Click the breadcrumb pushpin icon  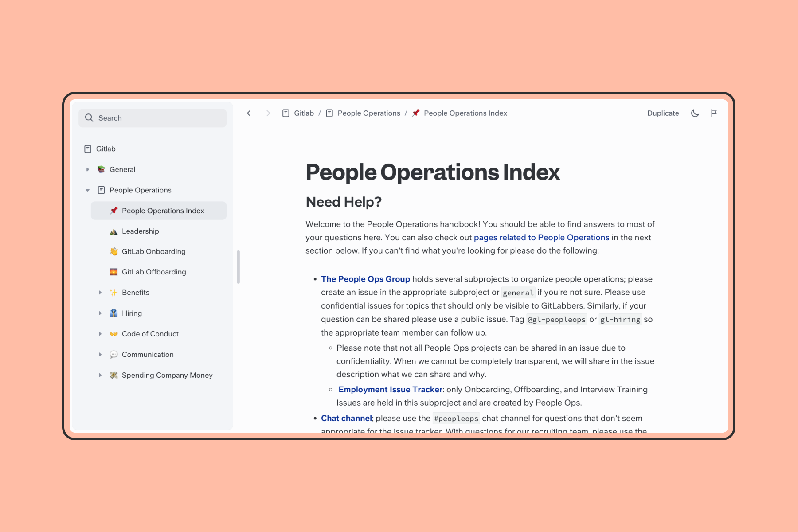click(x=416, y=113)
